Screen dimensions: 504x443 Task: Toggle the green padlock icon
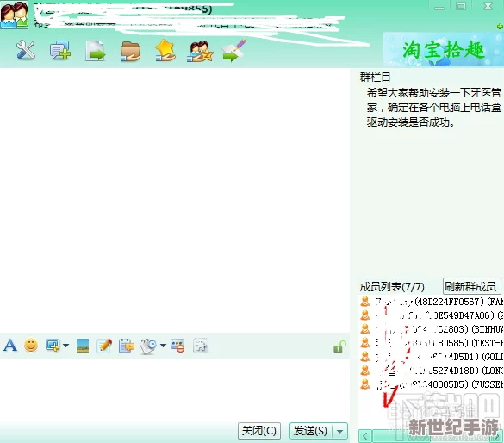click(x=339, y=346)
